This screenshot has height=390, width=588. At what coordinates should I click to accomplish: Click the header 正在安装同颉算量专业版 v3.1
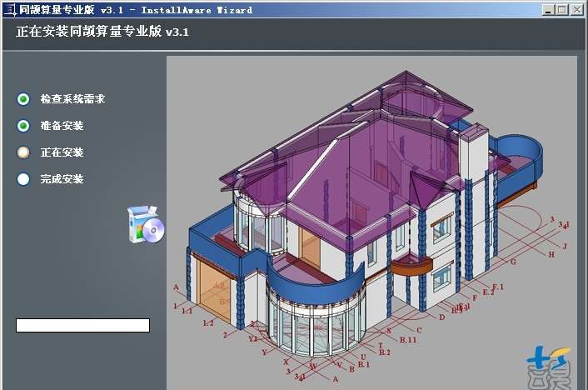pyautogui.click(x=102, y=32)
